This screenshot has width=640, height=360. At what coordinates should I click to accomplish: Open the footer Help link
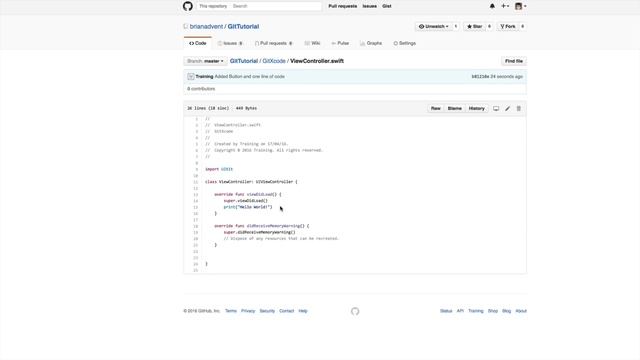coord(303,311)
